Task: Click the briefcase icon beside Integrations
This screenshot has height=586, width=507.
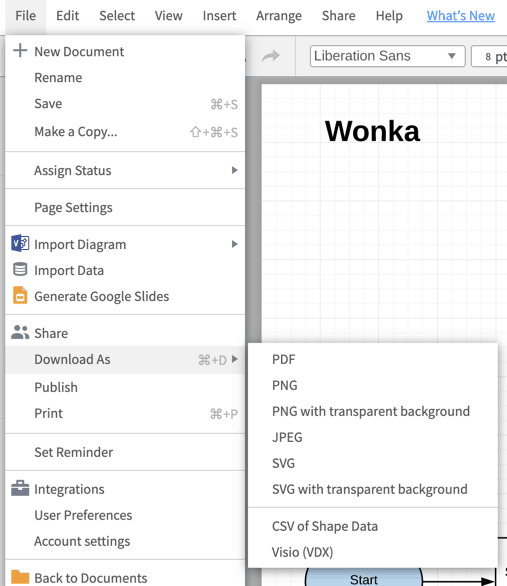Action: tap(20, 488)
